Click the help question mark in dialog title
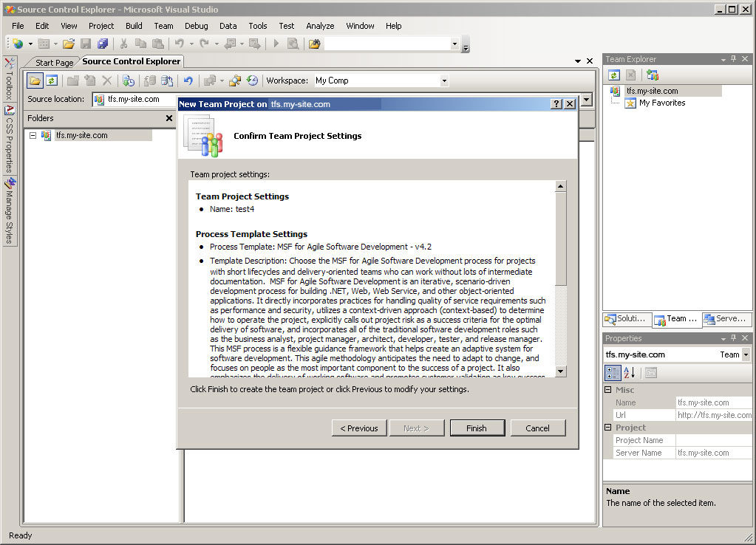 (556, 104)
